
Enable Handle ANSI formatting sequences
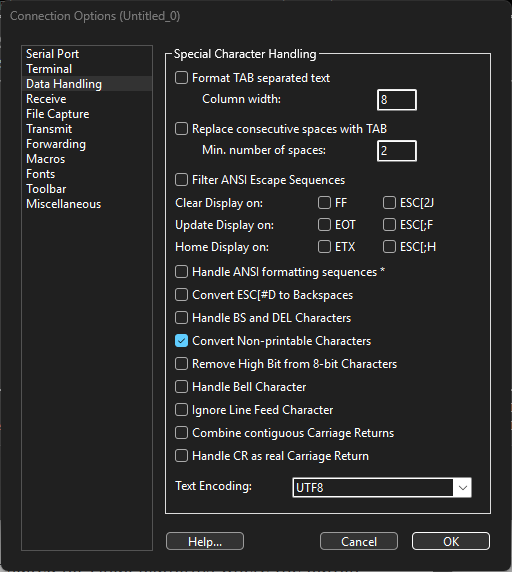[181, 272]
